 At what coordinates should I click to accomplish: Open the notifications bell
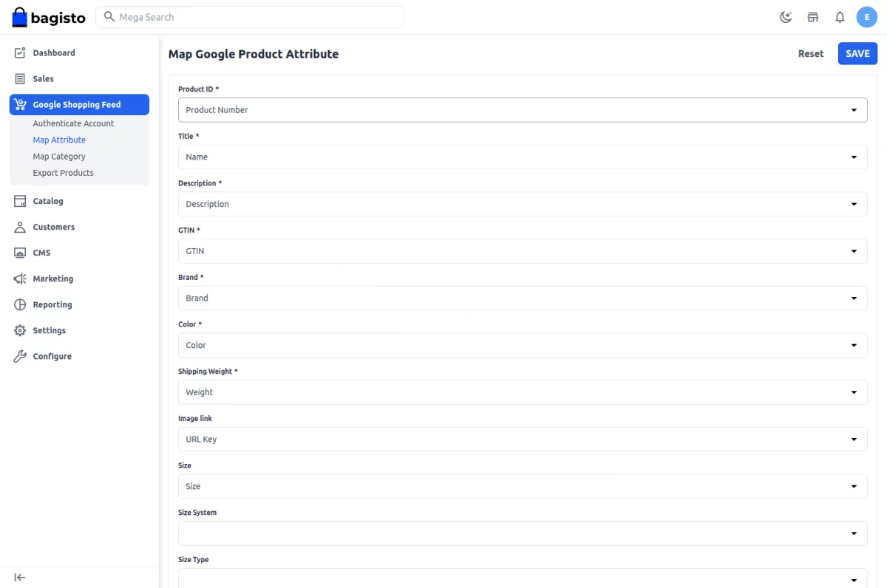[x=840, y=16]
